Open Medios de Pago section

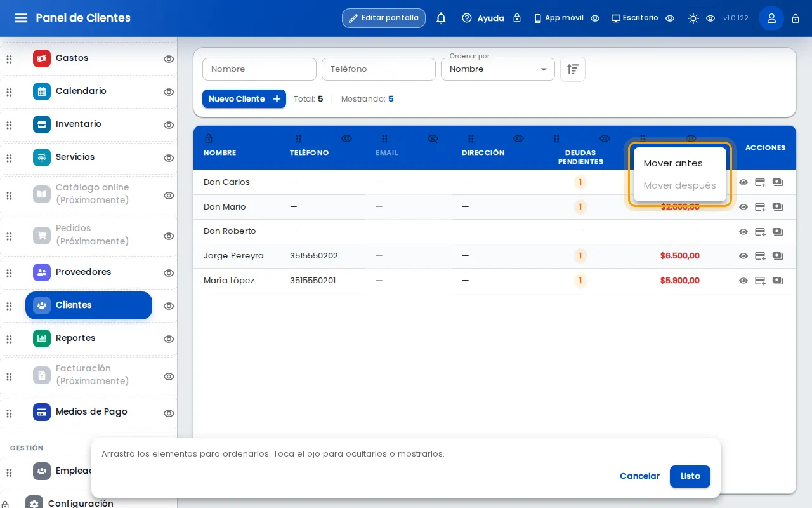point(89,412)
